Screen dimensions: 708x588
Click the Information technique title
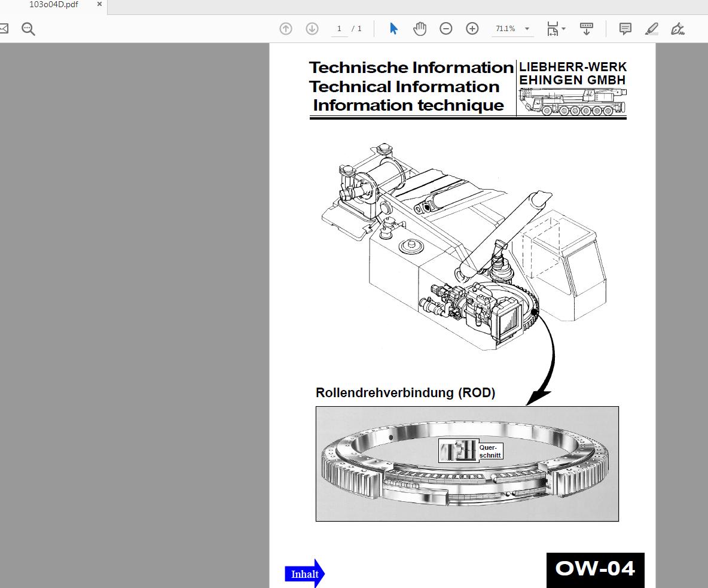tap(408, 105)
